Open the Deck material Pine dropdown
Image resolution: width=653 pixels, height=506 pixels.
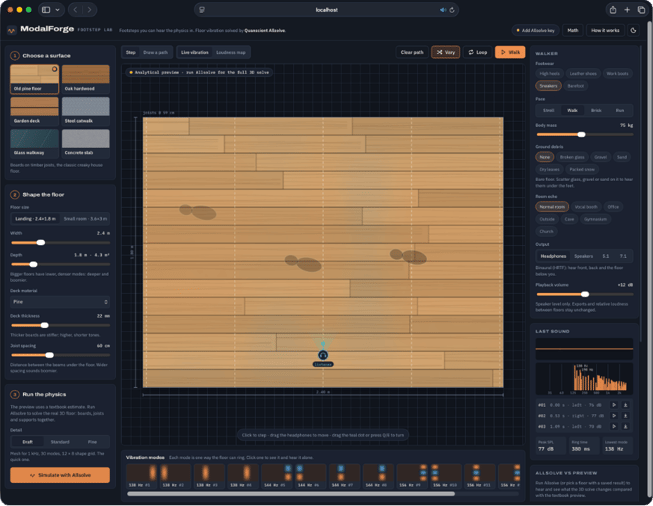[x=60, y=302]
